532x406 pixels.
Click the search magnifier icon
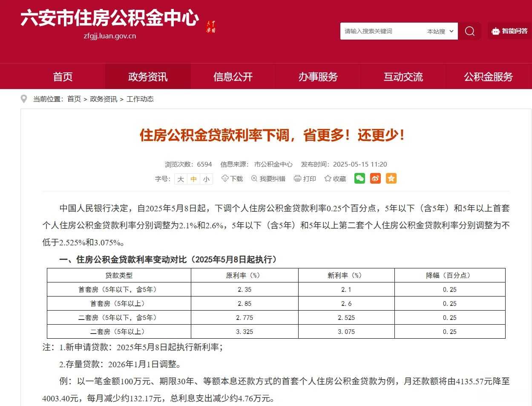point(469,31)
